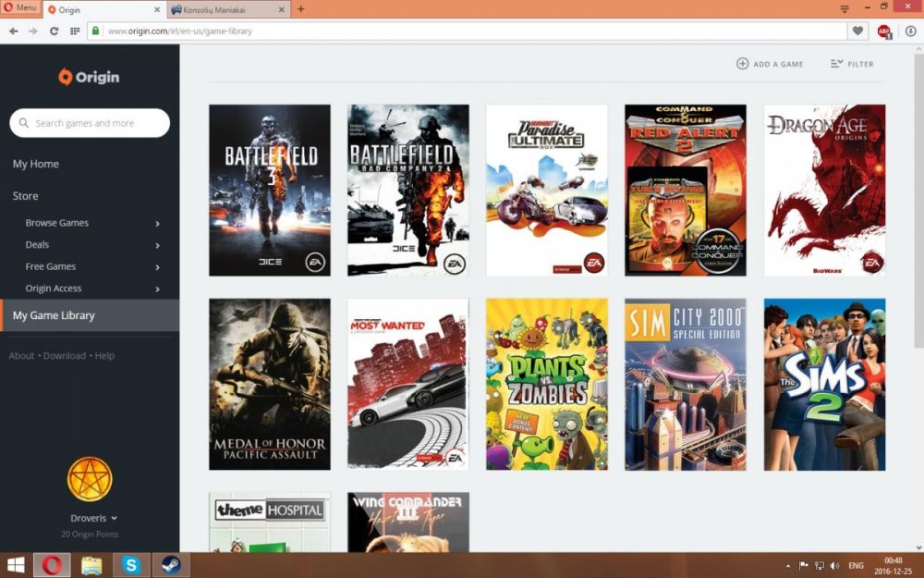The height and width of the screenshot is (578, 924).
Task: Go forward to next page
Action: tap(33, 31)
